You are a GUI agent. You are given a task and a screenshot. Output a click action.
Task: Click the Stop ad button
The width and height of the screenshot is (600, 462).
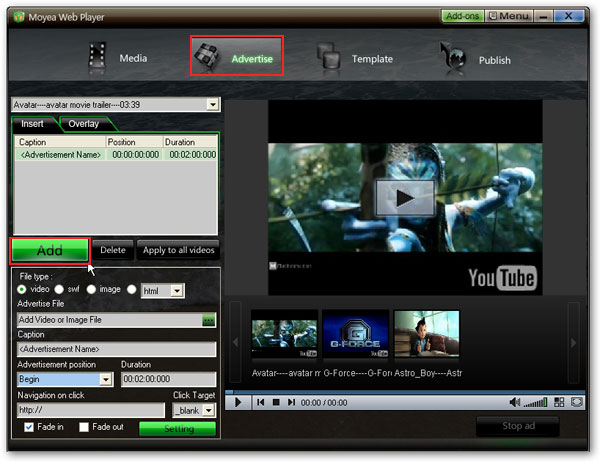[x=518, y=426]
